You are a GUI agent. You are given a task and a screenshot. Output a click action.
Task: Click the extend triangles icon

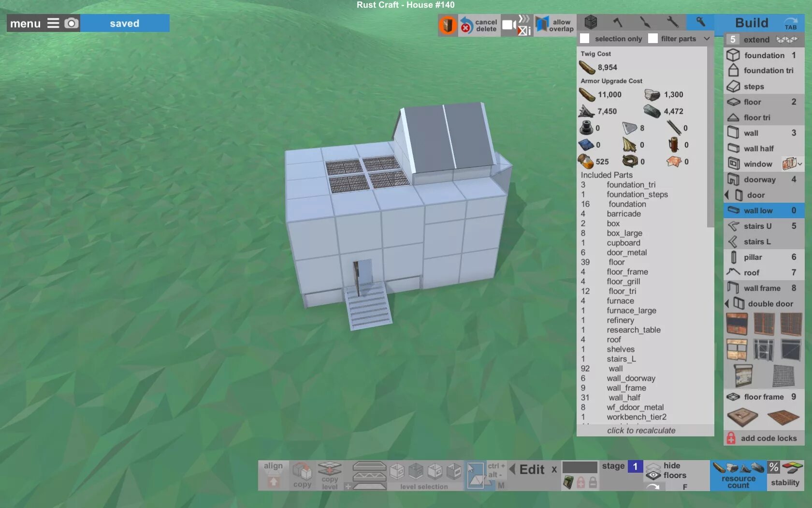[786, 40]
